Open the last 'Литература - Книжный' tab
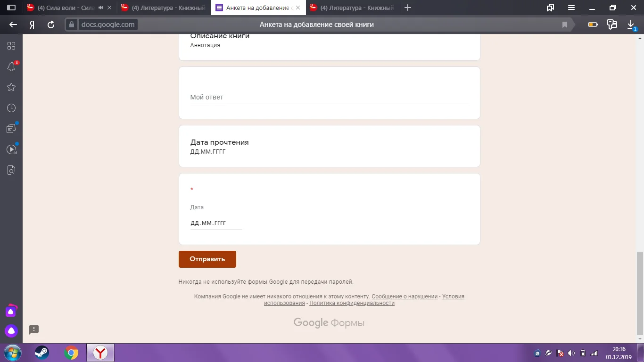 (x=353, y=8)
